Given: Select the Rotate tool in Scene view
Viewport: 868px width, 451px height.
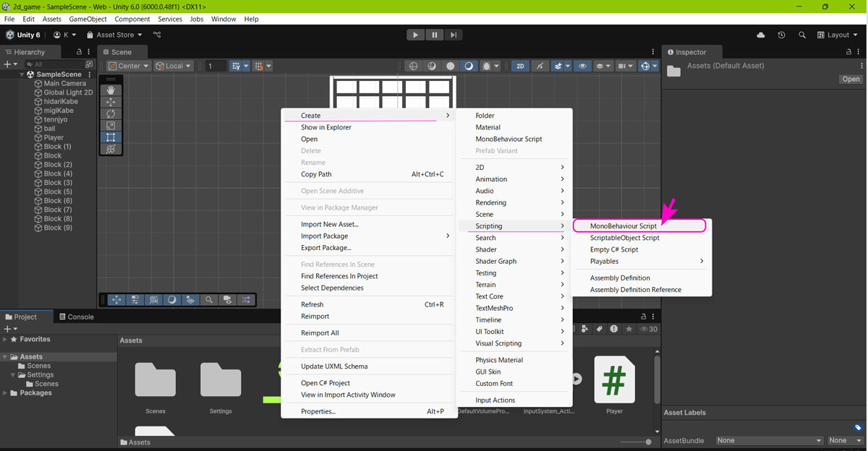Looking at the screenshot, I should coord(111,113).
